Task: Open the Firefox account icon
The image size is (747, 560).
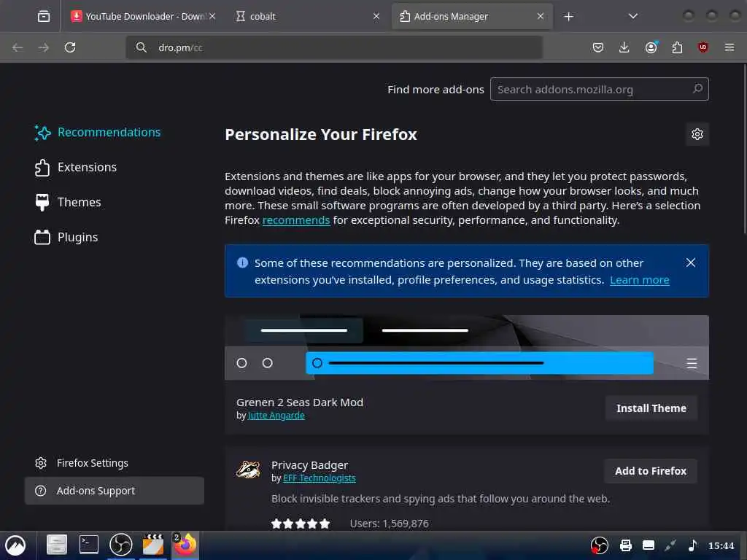Action: [651, 47]
